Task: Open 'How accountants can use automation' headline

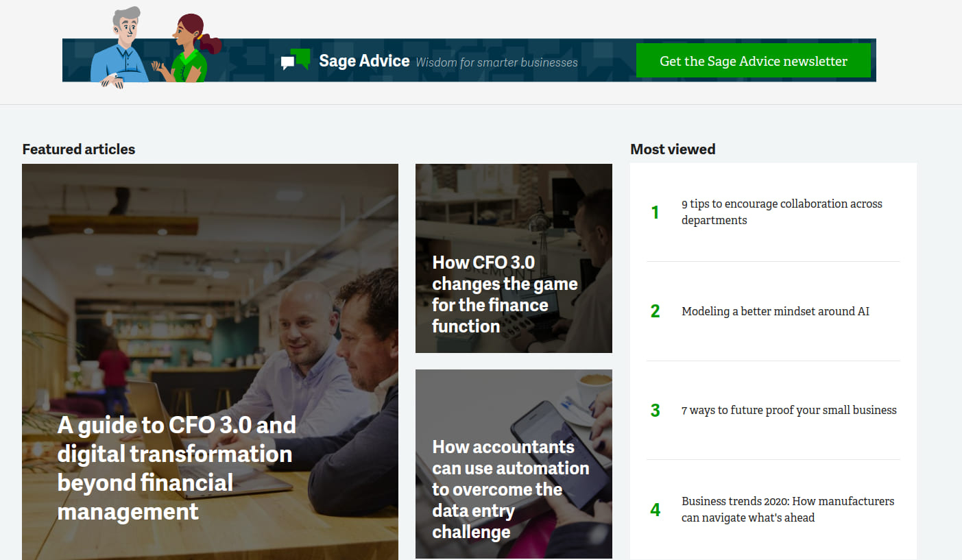Action: coord(510,489)
